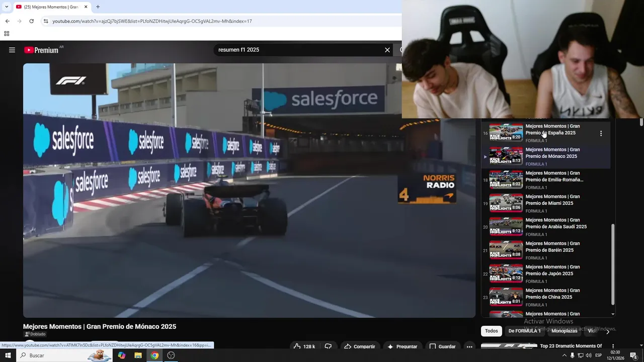Screen dimensions: 644x362
Task: Click the Miami 2025 thumbnail showing 8:06
Action: [x=506, y=203]
